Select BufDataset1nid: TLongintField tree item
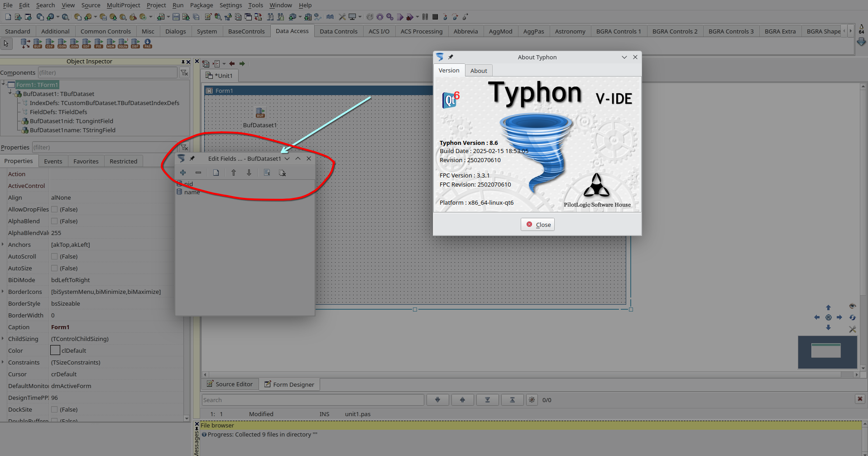The width and height of the screenshot is (868, 456). pos(72,121)
